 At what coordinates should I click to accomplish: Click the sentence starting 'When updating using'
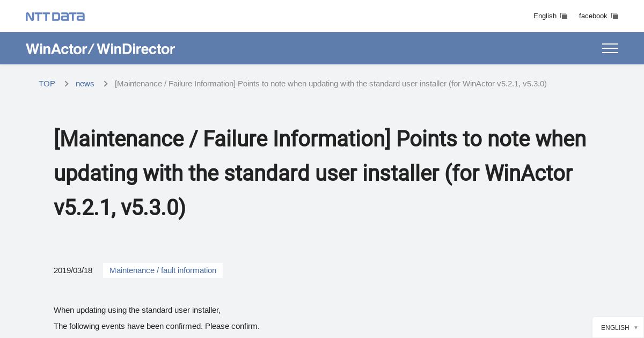click(137, 310)
